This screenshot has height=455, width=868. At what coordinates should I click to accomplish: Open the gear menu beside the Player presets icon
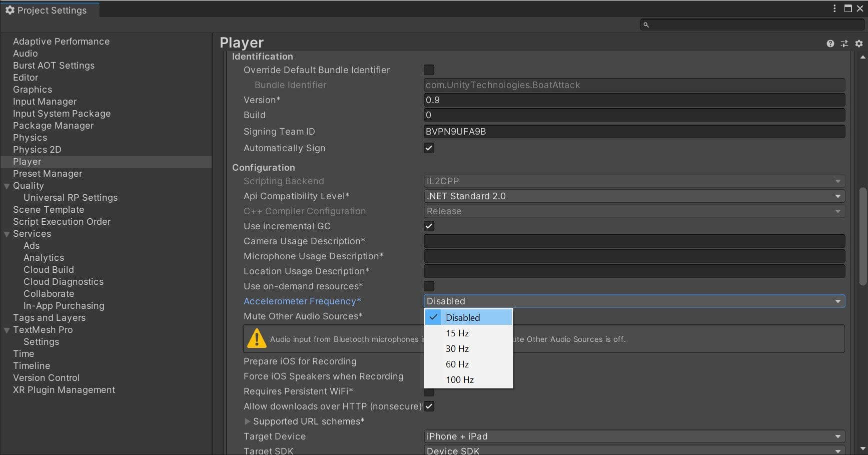(x=858, y=44)
